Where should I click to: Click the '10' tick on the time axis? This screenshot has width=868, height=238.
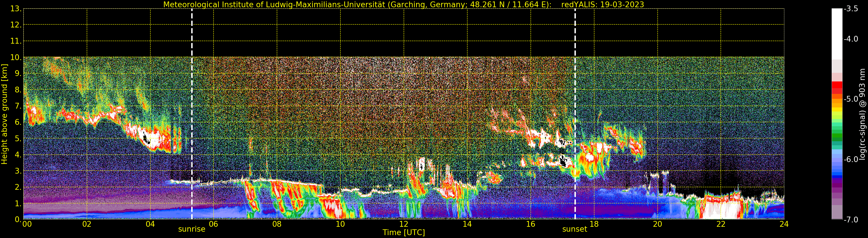[340, 224]
